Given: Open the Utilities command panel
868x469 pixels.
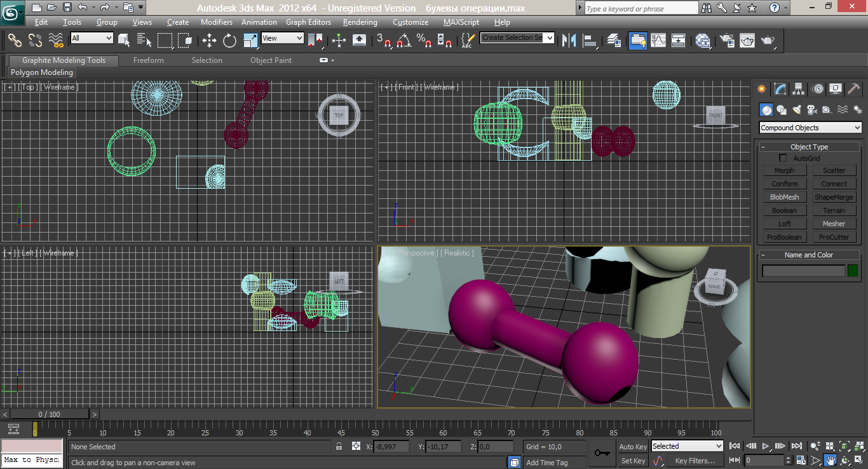Looking at the screenshot, I should 854,89.
